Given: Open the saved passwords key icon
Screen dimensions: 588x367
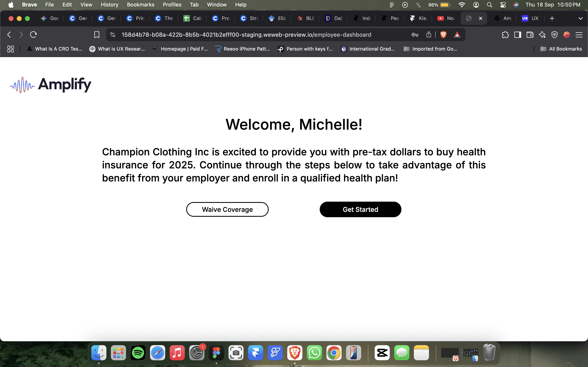Looking at the screenshot, I should [x=415, y=35].
